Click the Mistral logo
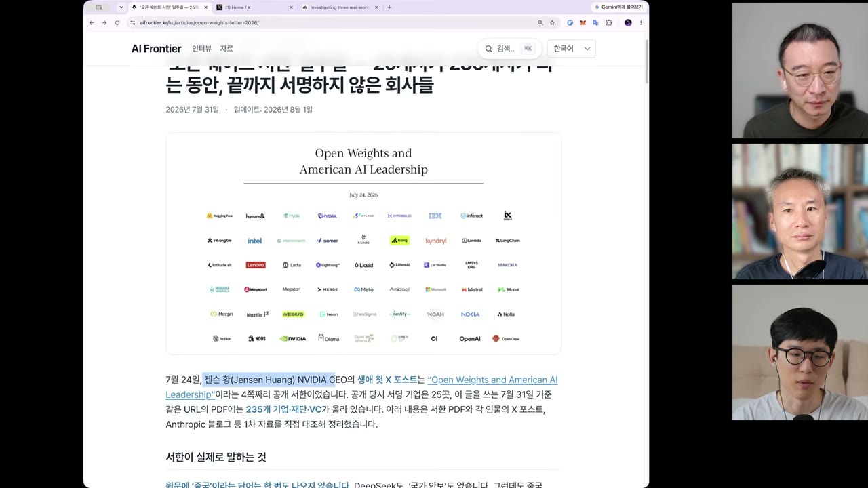Viewport: 868px width, 488px height. [472, 289]
